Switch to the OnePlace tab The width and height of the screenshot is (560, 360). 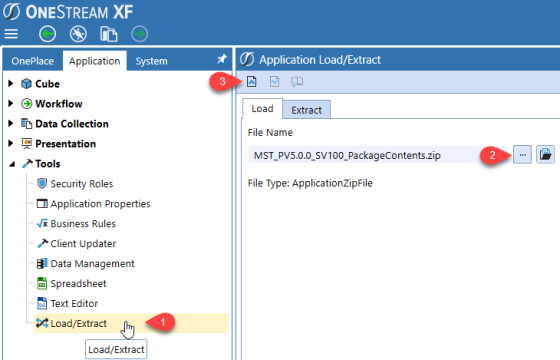tap(32, 61)
